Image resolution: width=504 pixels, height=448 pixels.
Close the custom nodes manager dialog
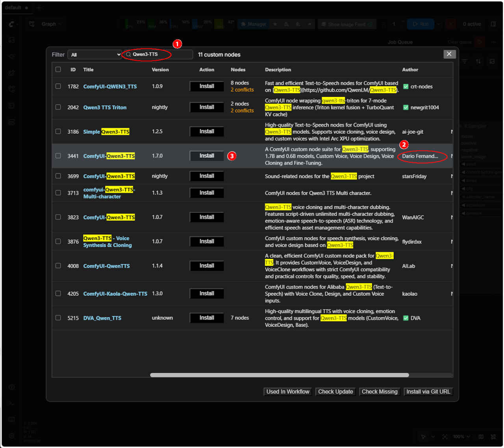pyautogui.click(x=449, y=54)
